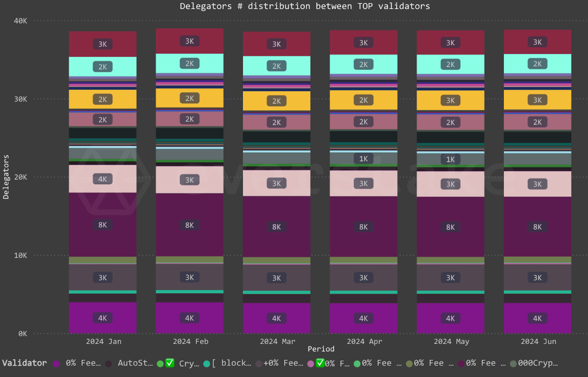Screen dimensions: 588x377
Task: Select the 1K slate gray segment in 2024 Apr
Action: tap(363, 159)
